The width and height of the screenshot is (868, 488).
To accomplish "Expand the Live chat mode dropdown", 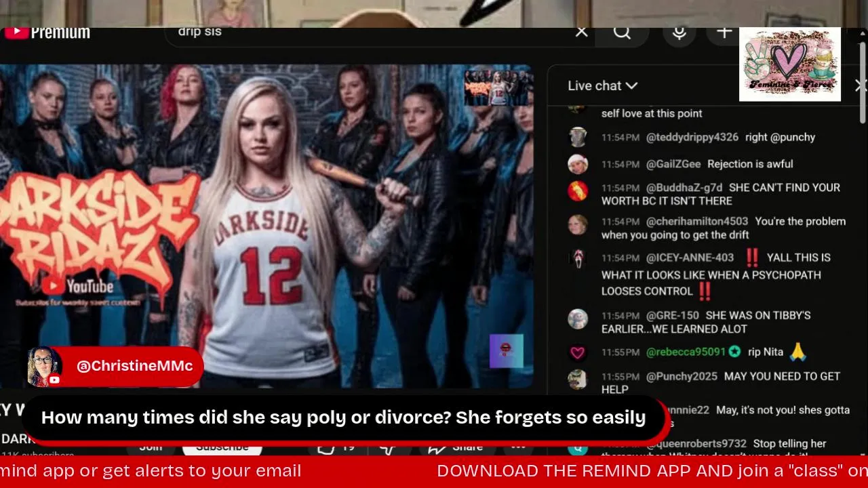I will pos(602,85).
